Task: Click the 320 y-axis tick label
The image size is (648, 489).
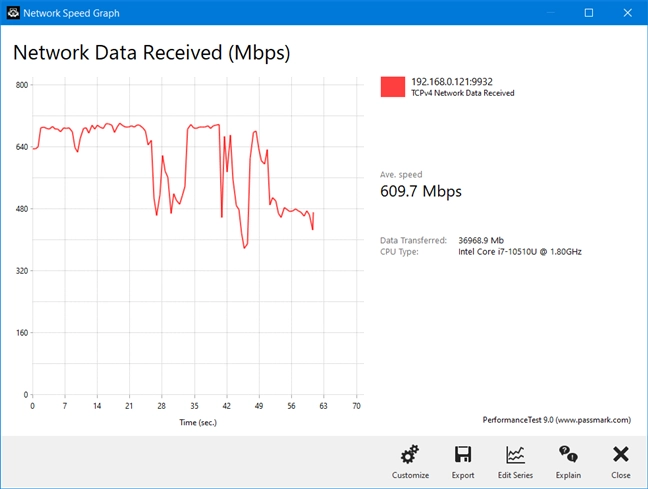Action: coord(22,271)
